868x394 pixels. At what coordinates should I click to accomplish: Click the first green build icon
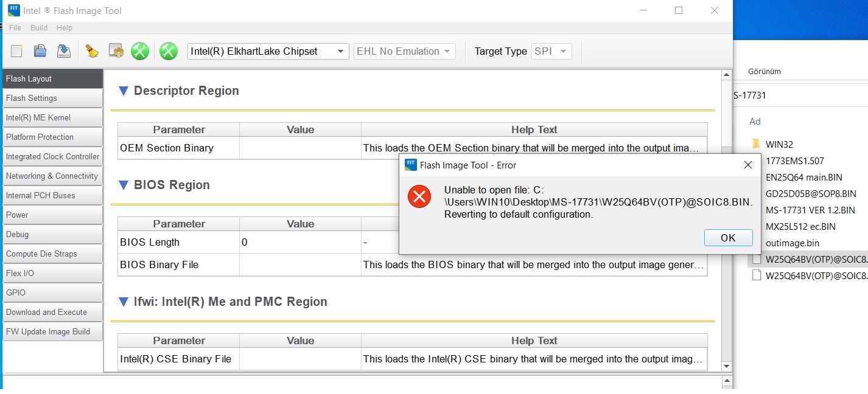[140, 51]
